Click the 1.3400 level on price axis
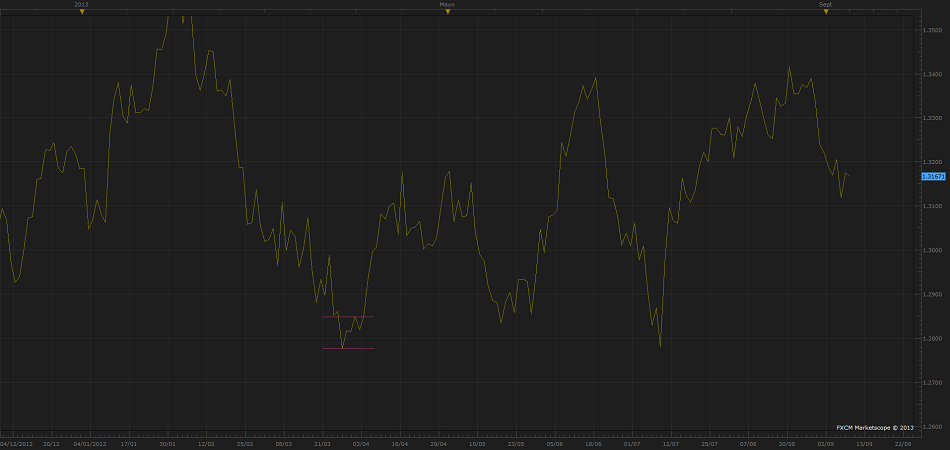Screen dimensions: 950x450 pos(931,74)
